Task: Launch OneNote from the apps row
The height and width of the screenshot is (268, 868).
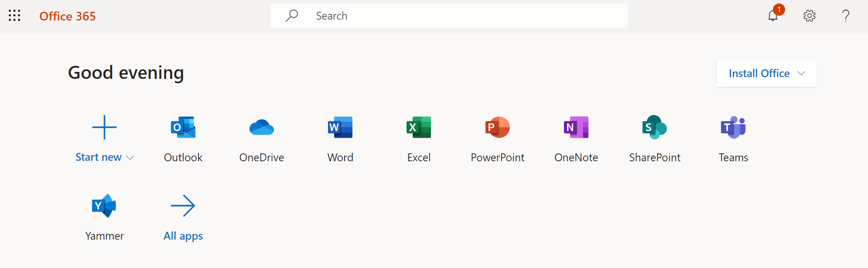Action: coord(576,128)
